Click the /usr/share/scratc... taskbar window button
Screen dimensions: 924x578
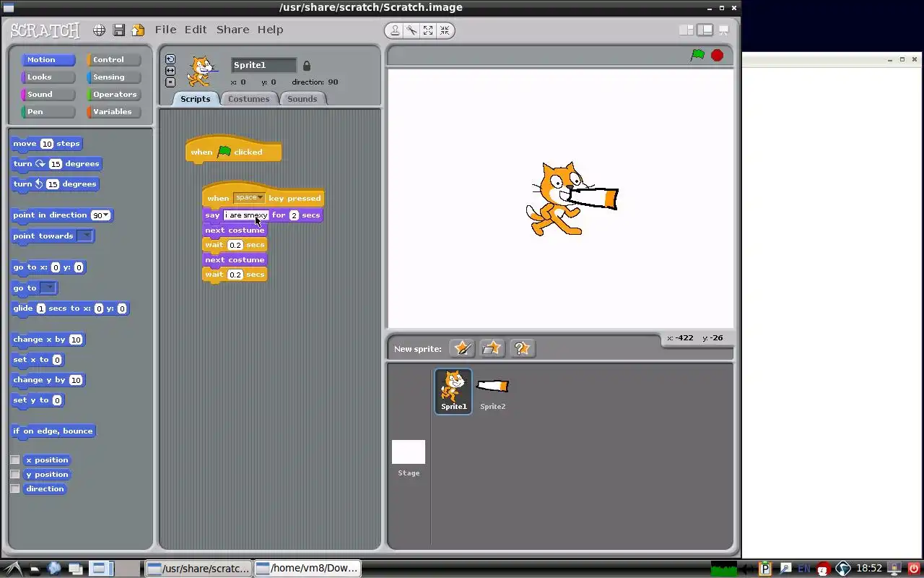tap(199, 568)
